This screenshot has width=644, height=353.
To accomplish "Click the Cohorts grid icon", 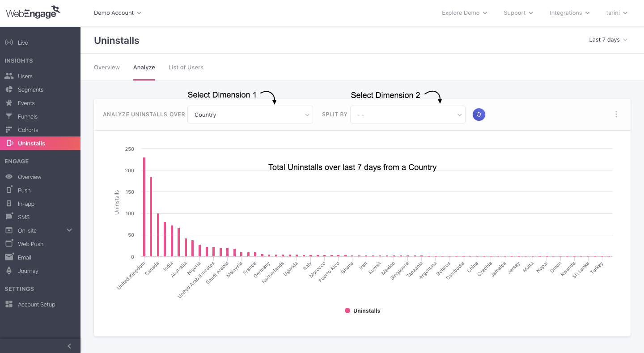I will (9, 130).
